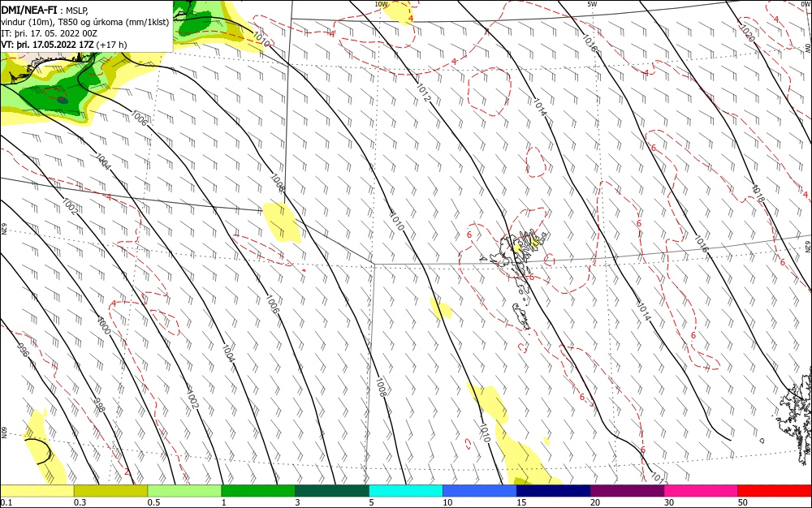Viewport: 812px width, 508px height.
Task: Click the "0.3" legend value
Action: point(80,502)
